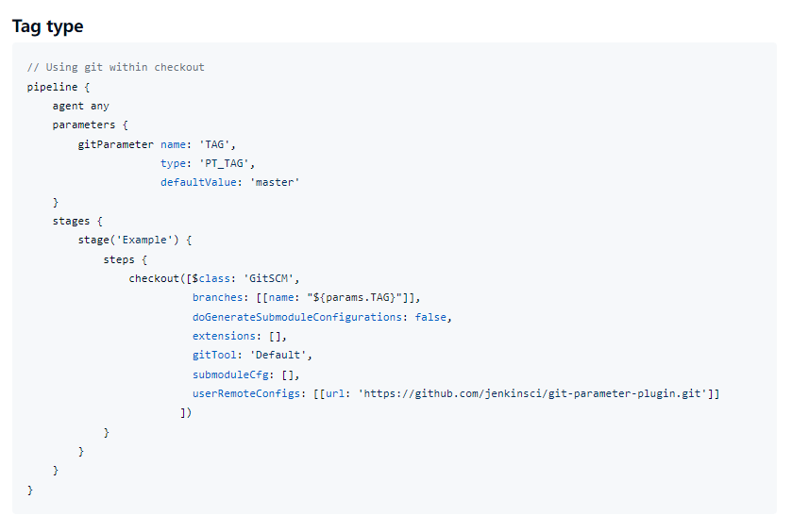This screenshot has width=792, height=532.
Task: Click the gitTool 'Default' value
Action: 278,355
